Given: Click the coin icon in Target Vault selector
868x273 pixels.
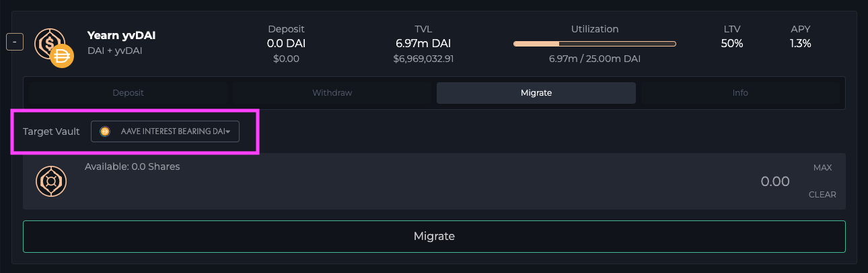Looking at the screenshot, I should point(104,131).
